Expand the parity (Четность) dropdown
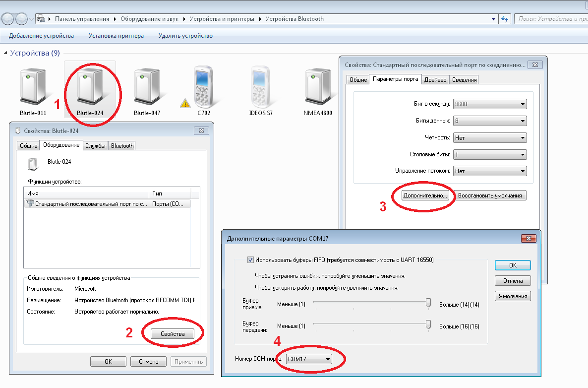 click(489, 138)
